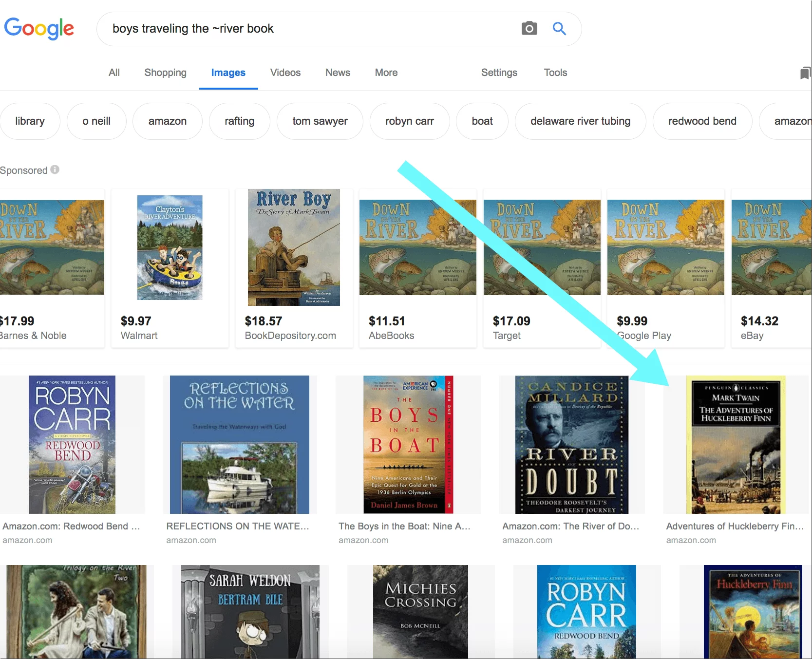Open Penguin Classics Huckleberry Finn cover
Screen dimensions: 812x659
(x=736, y=445)
